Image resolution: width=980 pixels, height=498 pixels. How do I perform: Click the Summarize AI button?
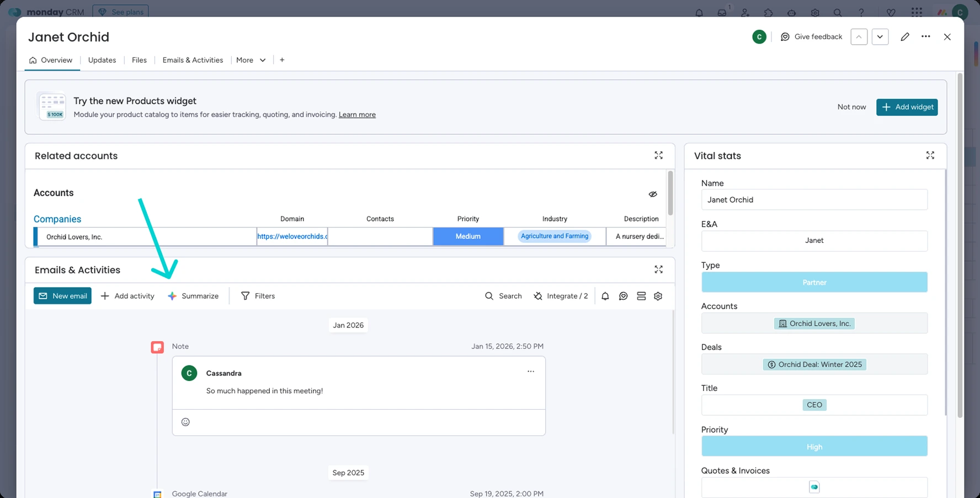(x=193, y=296)
